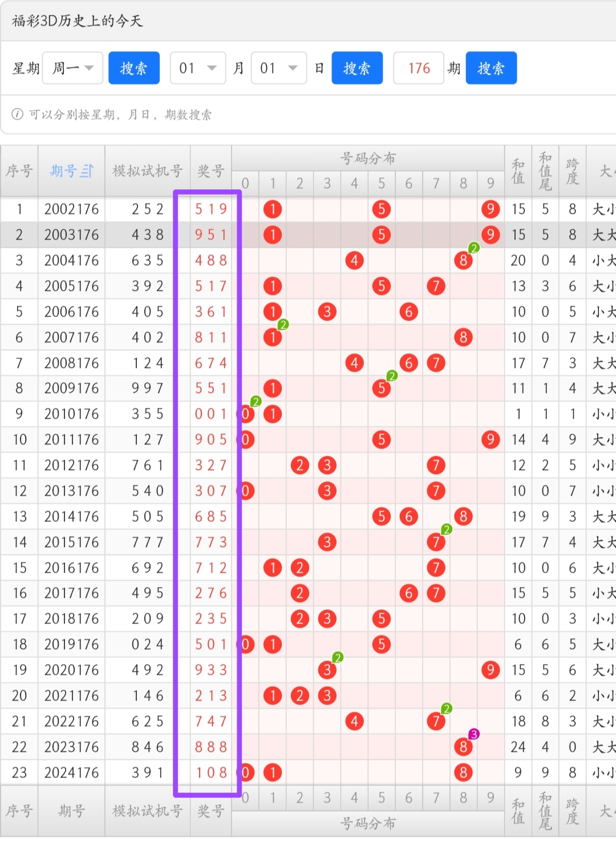Click the green badge 2 in row 2004176
Image resolution: width=616 pixels, height=842 pixels.
click(473, 248)
